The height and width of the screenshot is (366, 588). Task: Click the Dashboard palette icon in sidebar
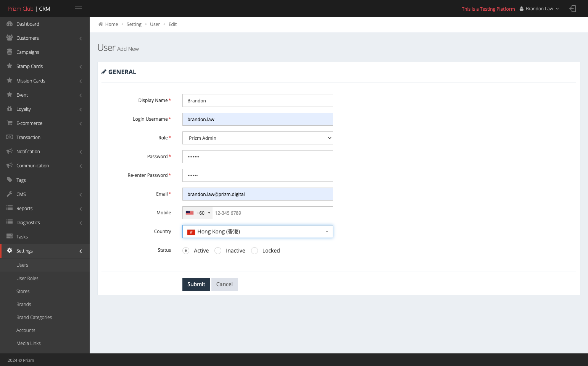[10, 24]
